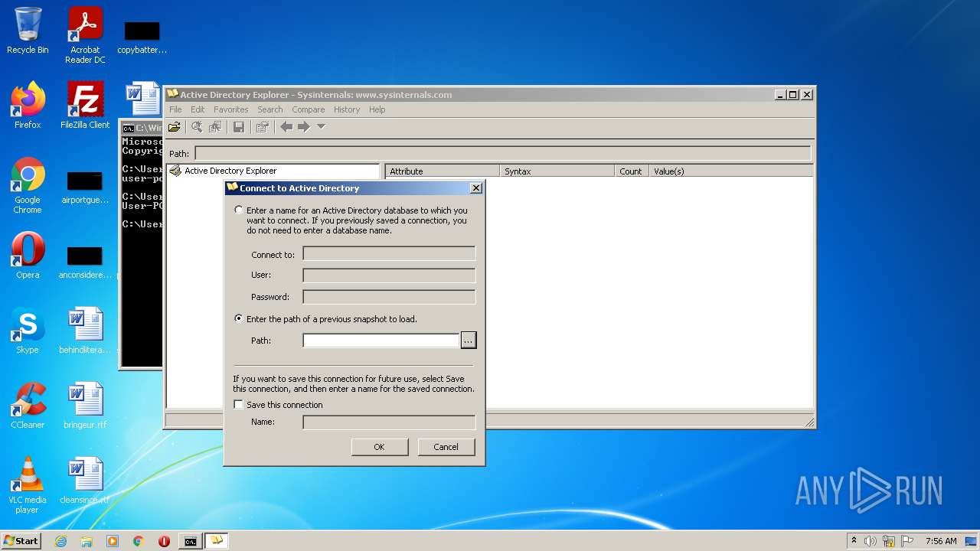This screenshot has width=980, height=551.
Task: Click the Start button
Action: (21, 541)
